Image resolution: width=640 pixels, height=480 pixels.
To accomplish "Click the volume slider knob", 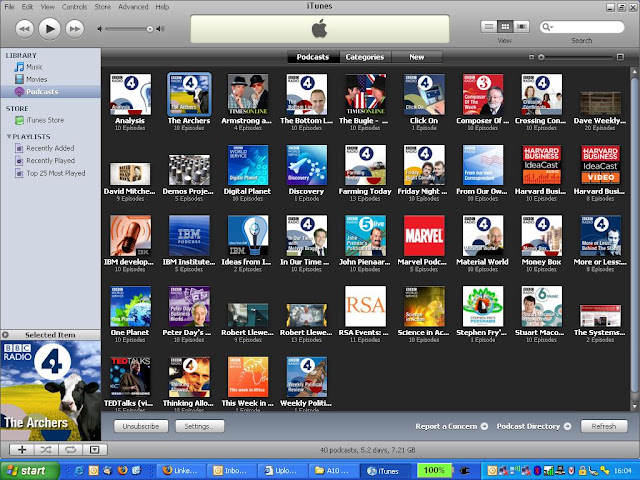I will pyautogui.click(x=150, y=29).
